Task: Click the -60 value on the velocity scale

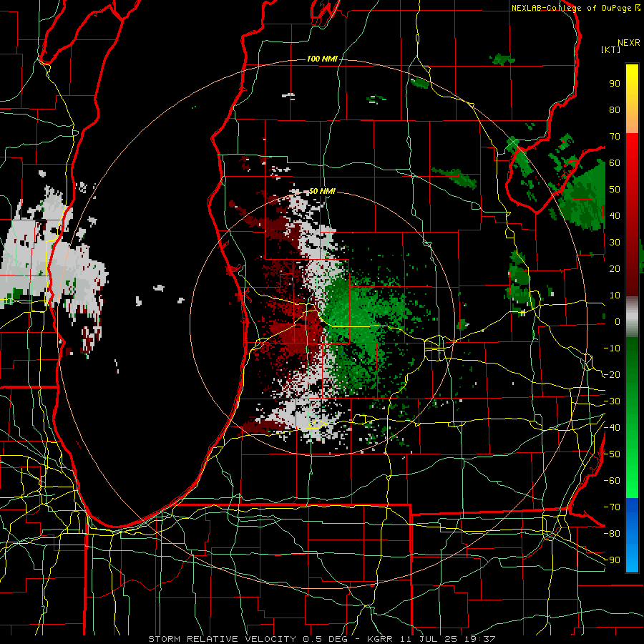Action: (x=612, y=481)
